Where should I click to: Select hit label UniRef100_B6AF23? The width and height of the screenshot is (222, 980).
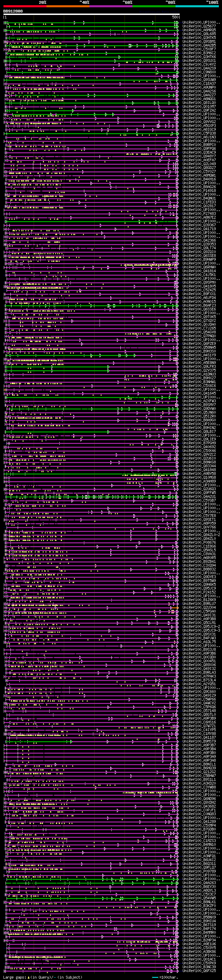coord(199,306)
